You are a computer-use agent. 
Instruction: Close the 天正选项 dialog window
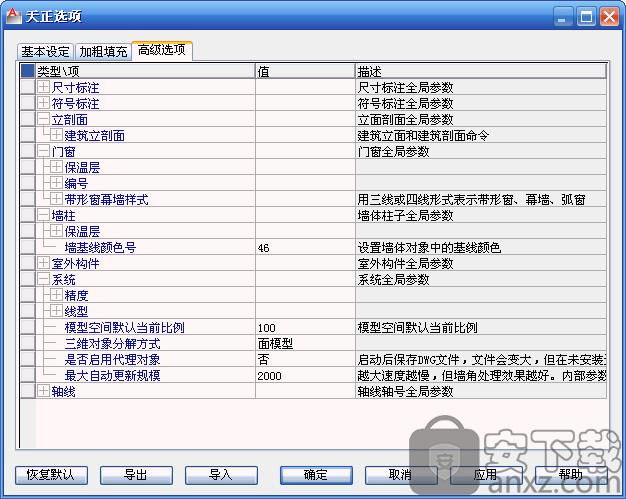tap(610, 17)
